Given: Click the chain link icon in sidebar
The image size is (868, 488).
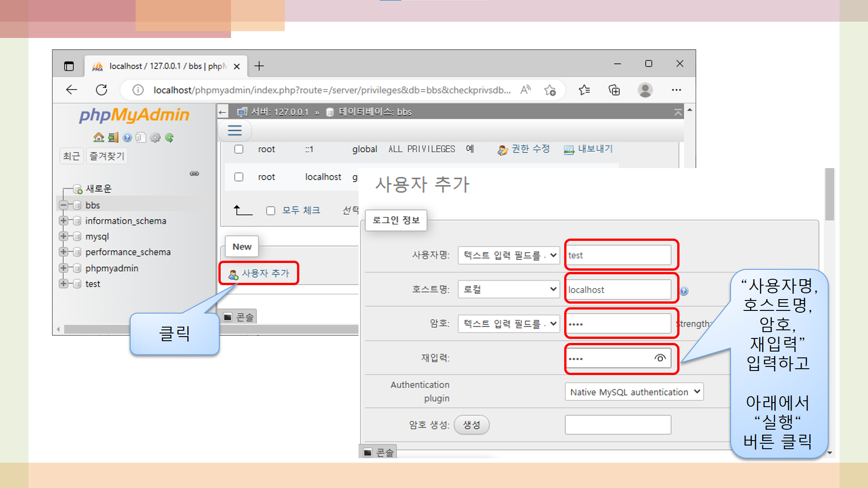Looking at the screenshot, I should pos(194,174).
